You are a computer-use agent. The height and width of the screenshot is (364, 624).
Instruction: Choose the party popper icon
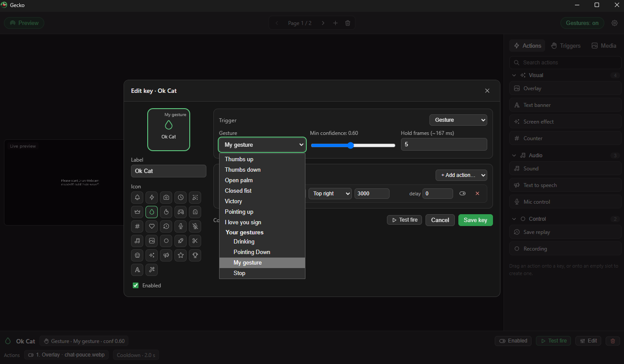[195, 198]
